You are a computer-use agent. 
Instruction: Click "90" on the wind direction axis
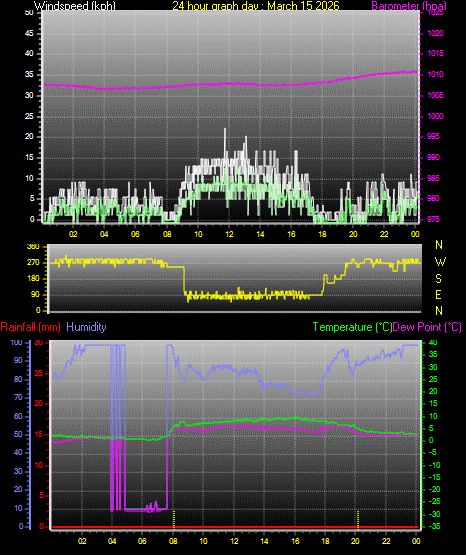click(35, 294)
